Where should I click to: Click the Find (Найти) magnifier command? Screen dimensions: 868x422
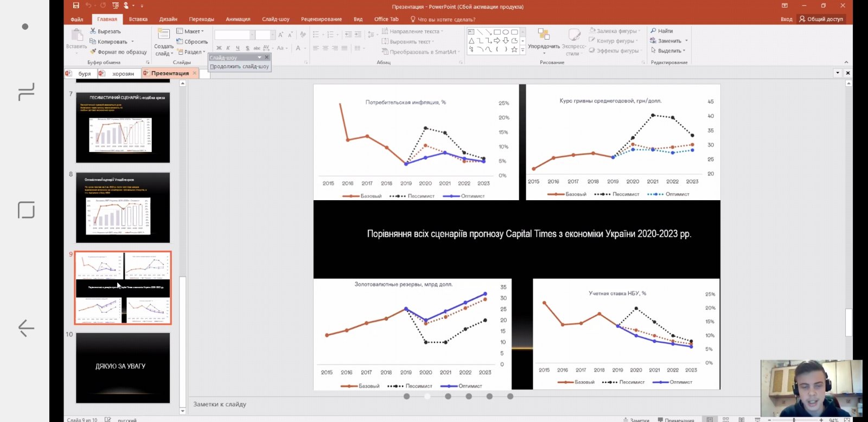(x=661, y=31)
